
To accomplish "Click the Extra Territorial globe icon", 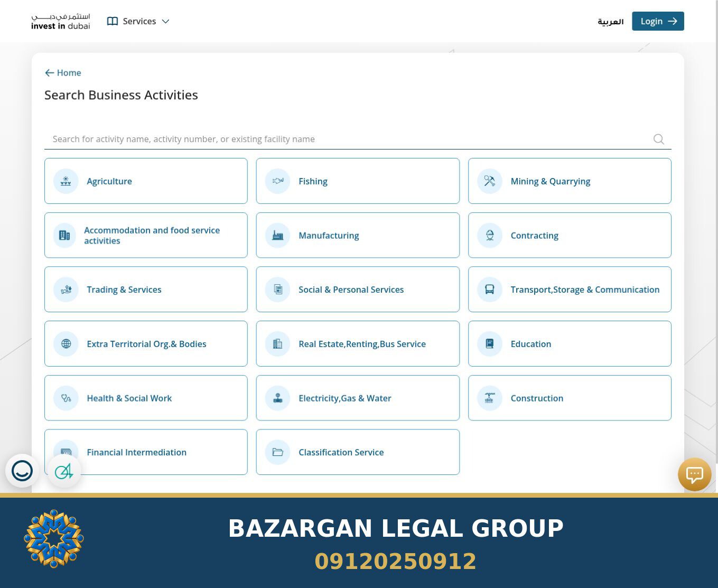I will 66,344.
